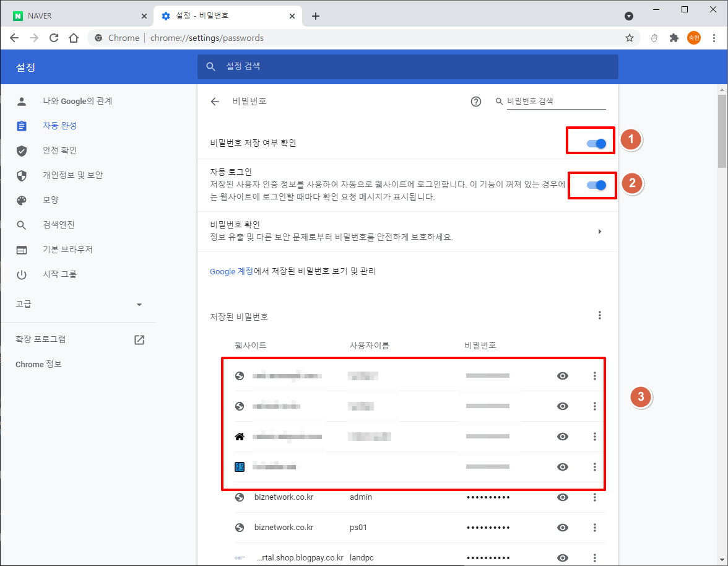Open 개인정보 및 보안 settings

pyautogui.click(x=73, y=175)
